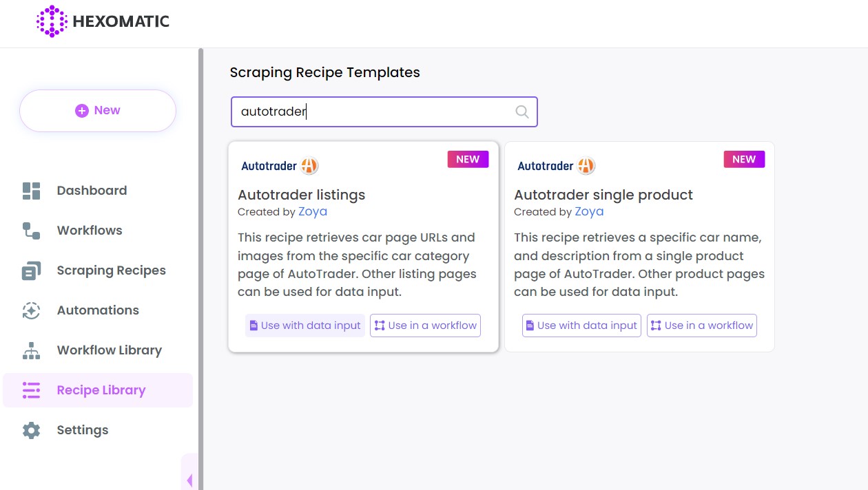The image size is (868, 490).
Task: Open the Dashboard menu item
Action: pyautogui.click(x=92, y=191)
